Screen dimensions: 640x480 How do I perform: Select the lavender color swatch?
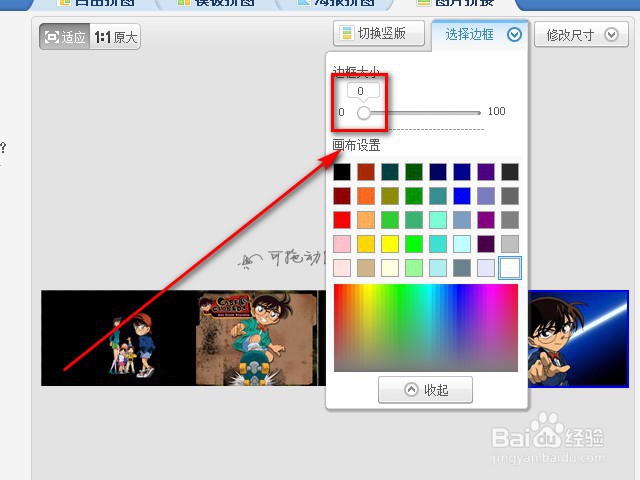(486, 268)
